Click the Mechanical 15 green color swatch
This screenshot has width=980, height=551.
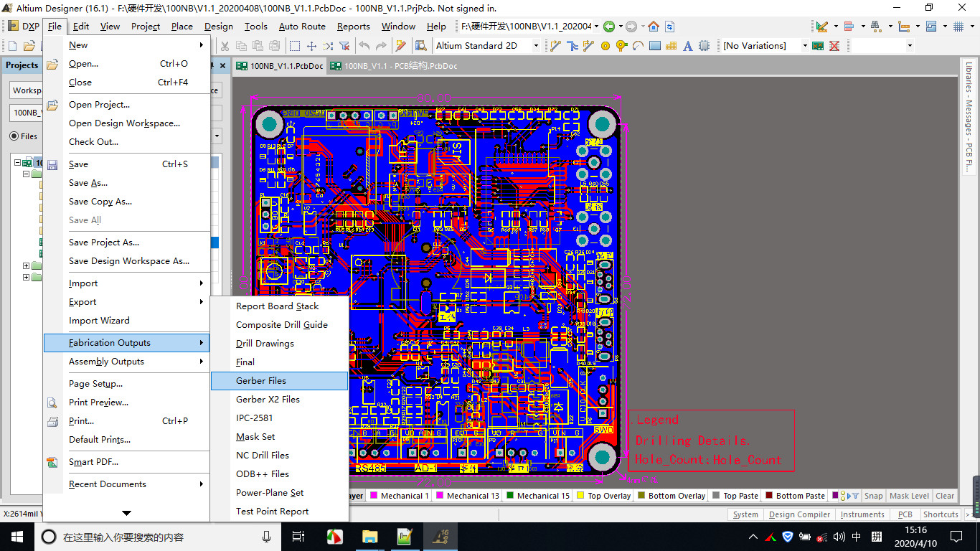[x=510, y=496]
